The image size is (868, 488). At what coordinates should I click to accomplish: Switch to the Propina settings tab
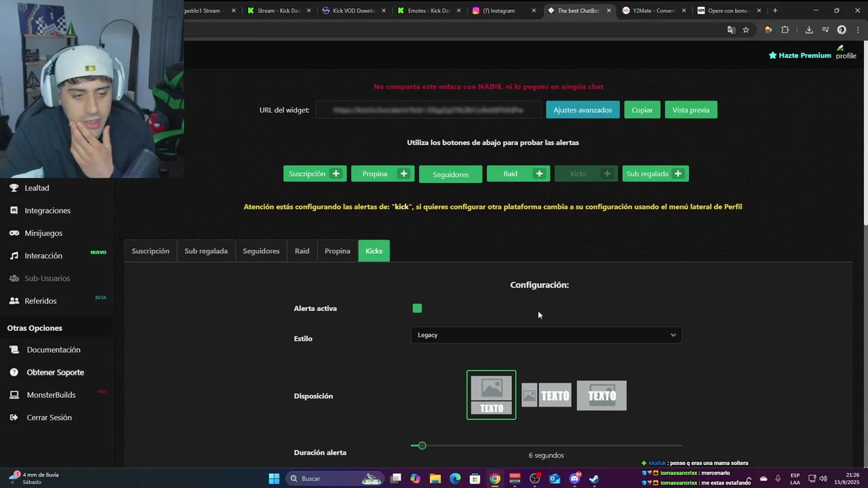(x=337, y=251)
